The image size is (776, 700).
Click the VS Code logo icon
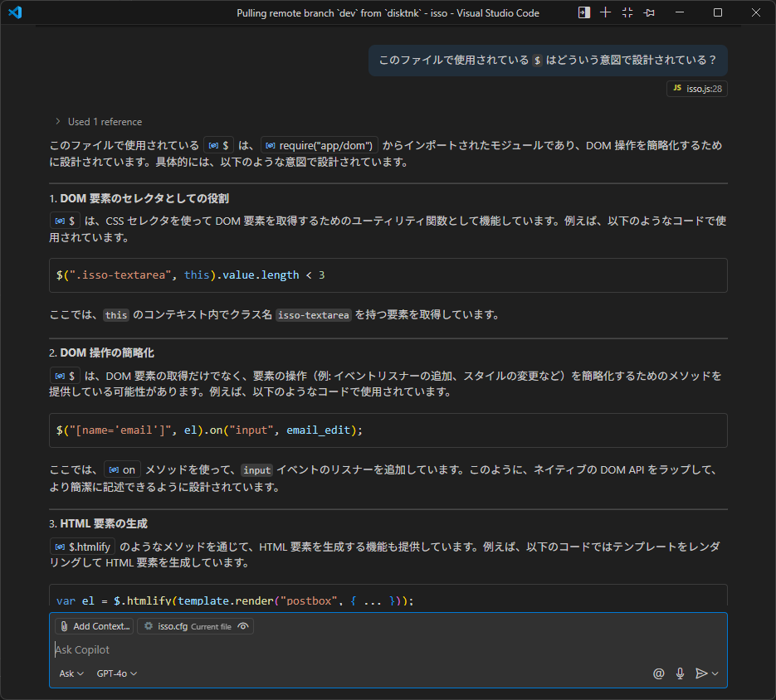tap(15, 12)
